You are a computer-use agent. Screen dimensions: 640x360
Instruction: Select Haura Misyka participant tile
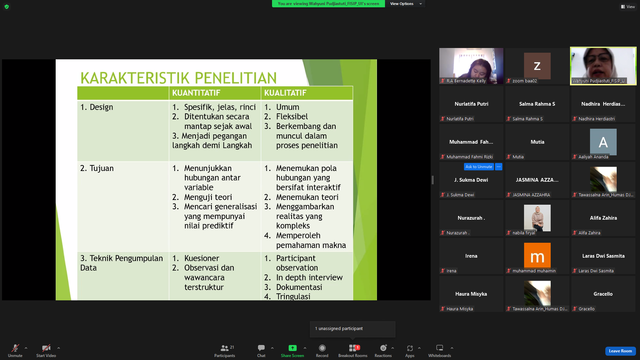[x=471, y=294]
